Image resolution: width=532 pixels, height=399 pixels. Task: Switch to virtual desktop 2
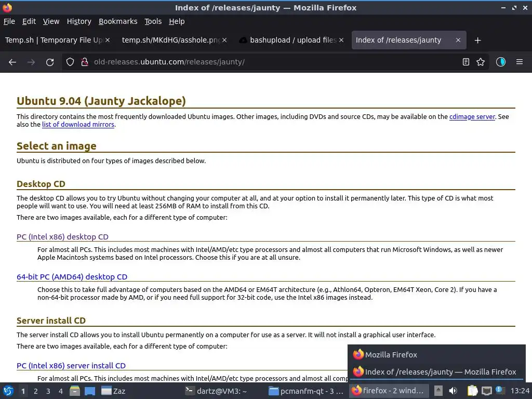click(36, 391)
